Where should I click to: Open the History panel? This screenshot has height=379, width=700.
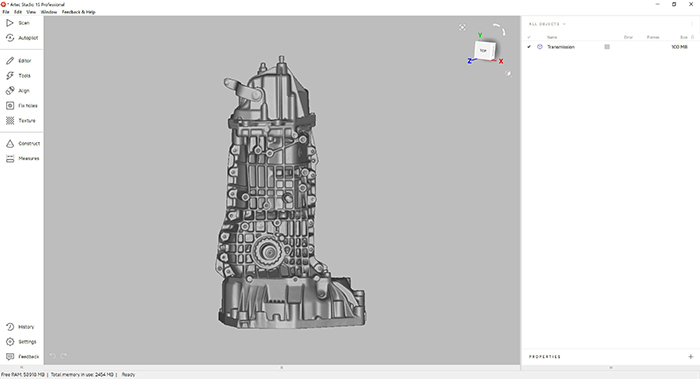click(20, 327)
